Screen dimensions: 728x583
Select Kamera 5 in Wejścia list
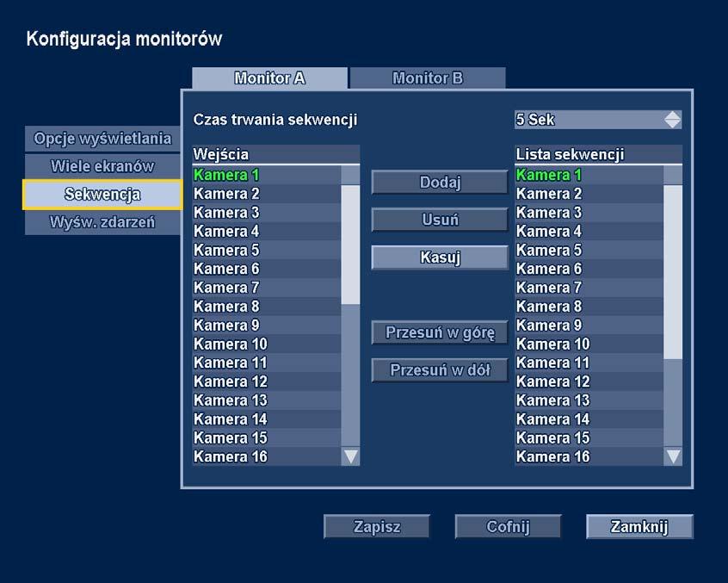(267, 251)
